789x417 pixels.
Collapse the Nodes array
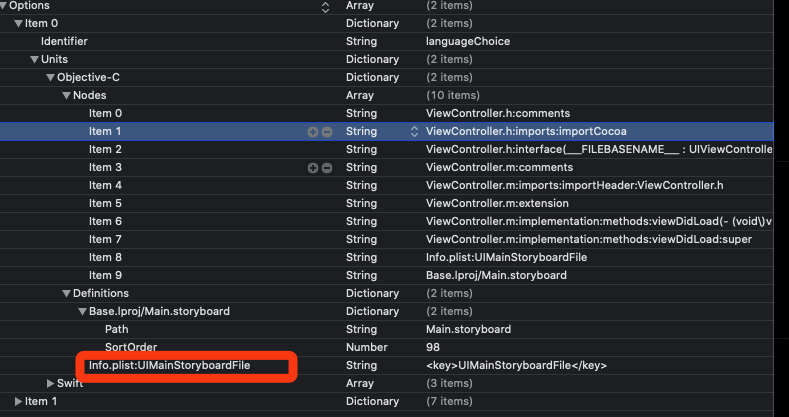click(66, 96)
